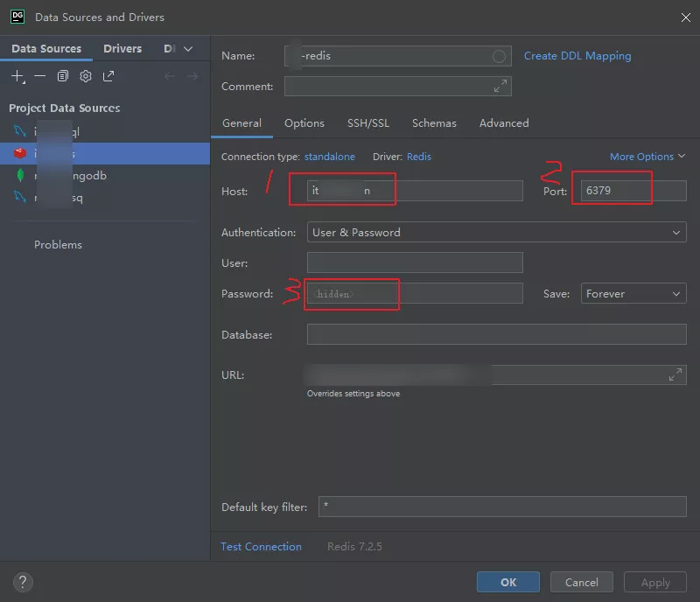700x602 pixels.
Task: Open the help question mark button
Action: [x=23, y=583]
